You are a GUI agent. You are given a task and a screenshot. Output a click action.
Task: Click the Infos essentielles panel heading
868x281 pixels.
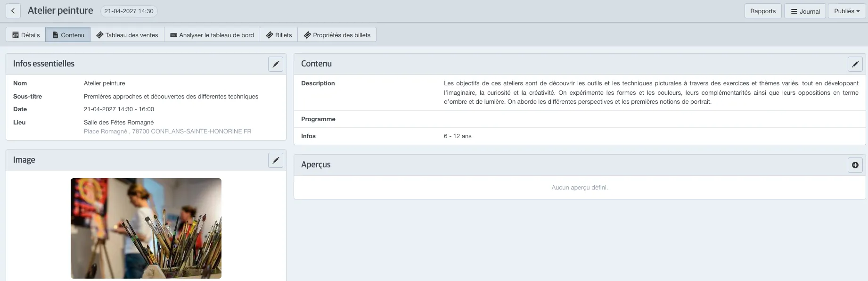[x=44, y=64]
